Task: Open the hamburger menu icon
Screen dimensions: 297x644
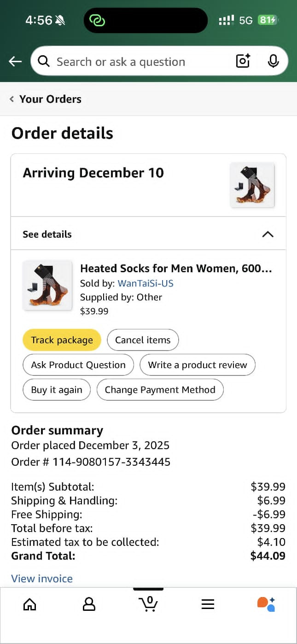Action: click(x=208, y=604)
